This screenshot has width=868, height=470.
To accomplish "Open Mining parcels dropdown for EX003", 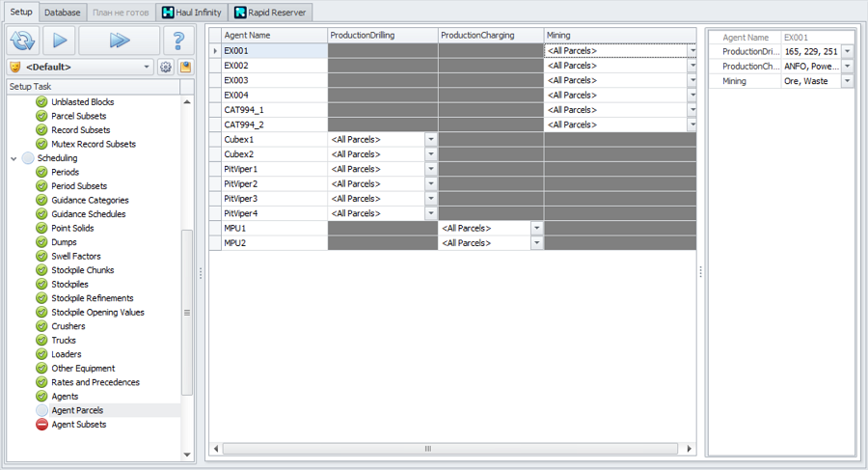I will coord(692,80).
